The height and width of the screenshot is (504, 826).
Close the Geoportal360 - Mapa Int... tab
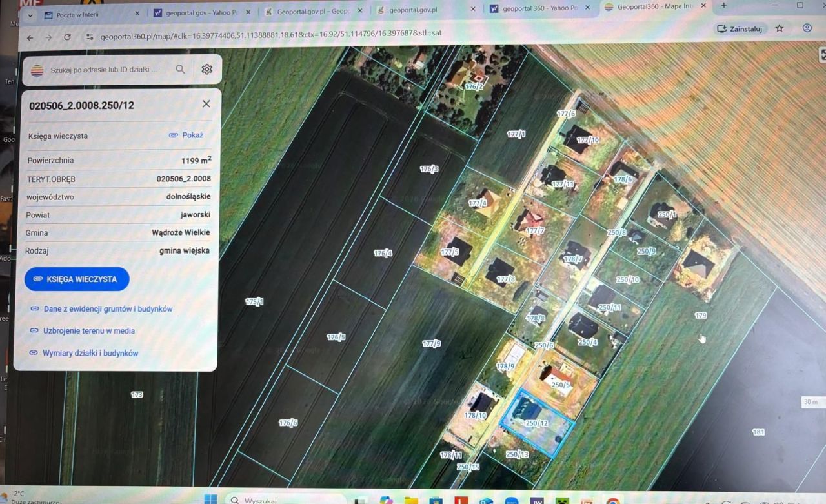pos(703,6)
